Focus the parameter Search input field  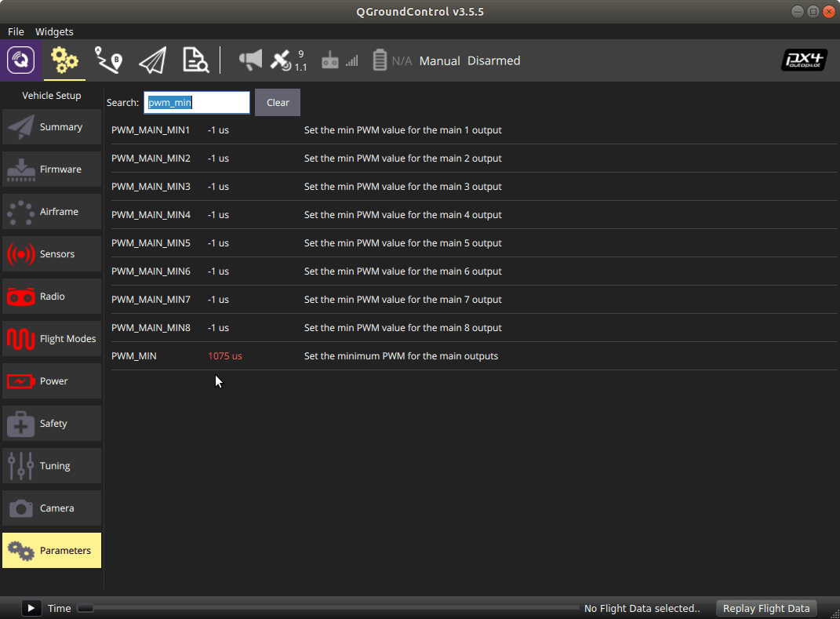click(197, 102)
